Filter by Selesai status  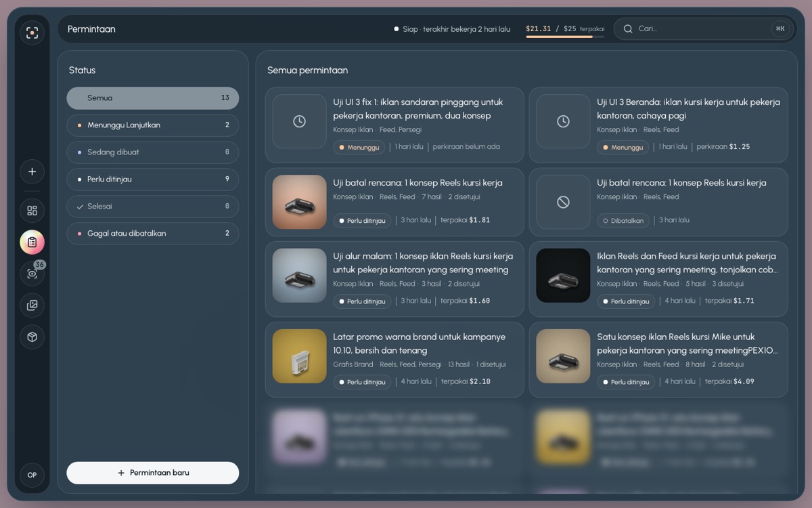point(152,206)
